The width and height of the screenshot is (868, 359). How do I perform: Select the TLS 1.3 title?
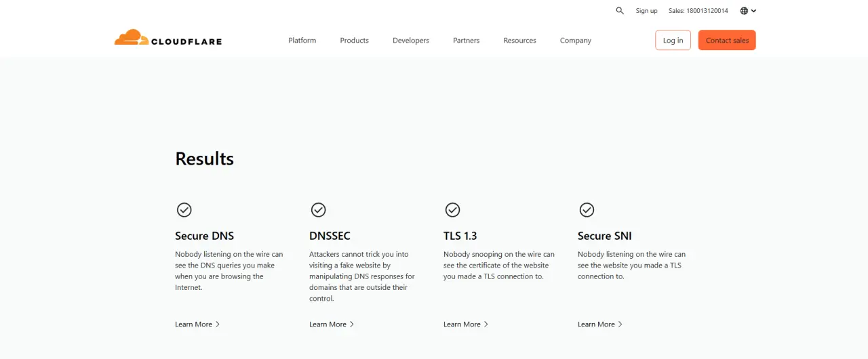click(x=460, y=236)
